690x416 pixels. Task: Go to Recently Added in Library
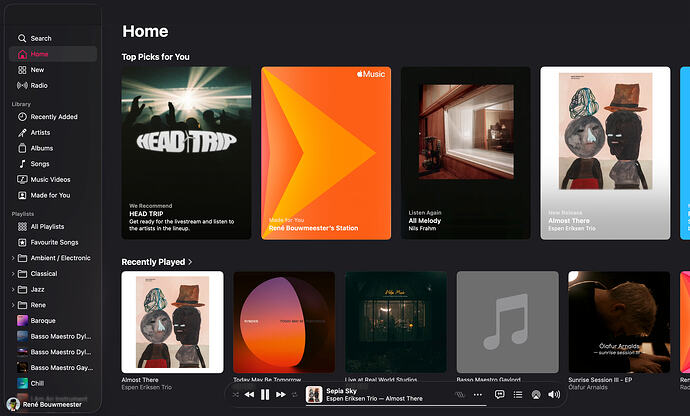(x=53, y=117)
